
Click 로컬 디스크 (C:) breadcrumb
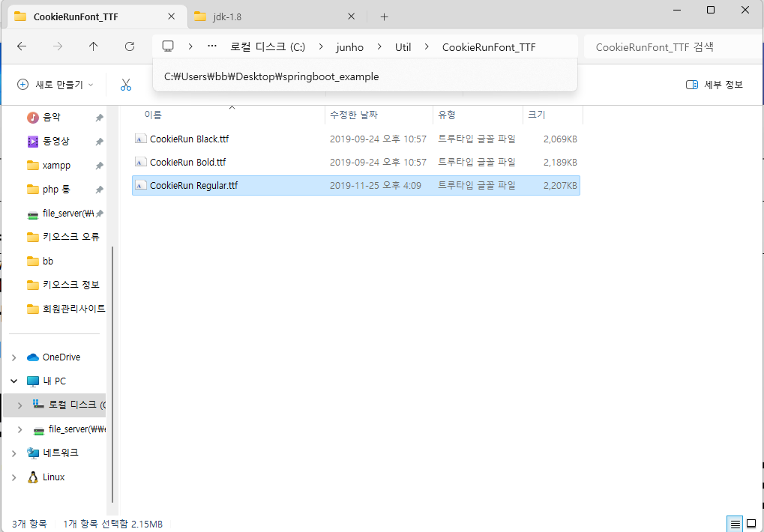coord(268,46)
